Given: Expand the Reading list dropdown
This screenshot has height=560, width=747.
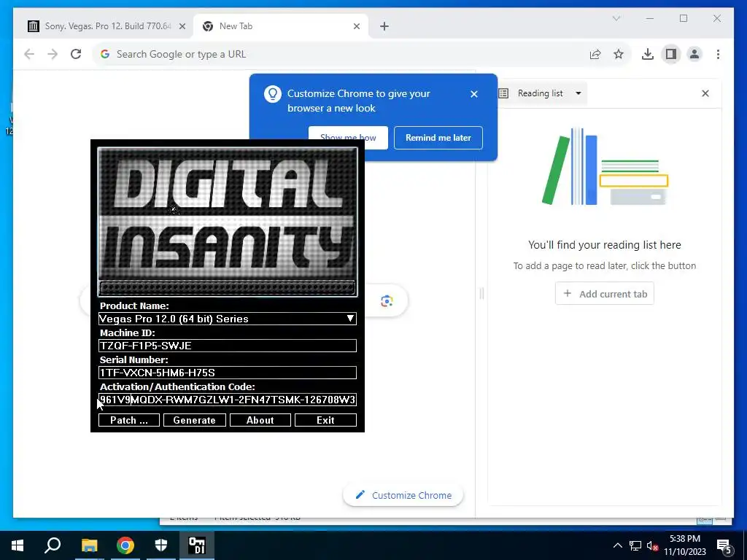Looking at the screenshot, I should pos(578,93).
